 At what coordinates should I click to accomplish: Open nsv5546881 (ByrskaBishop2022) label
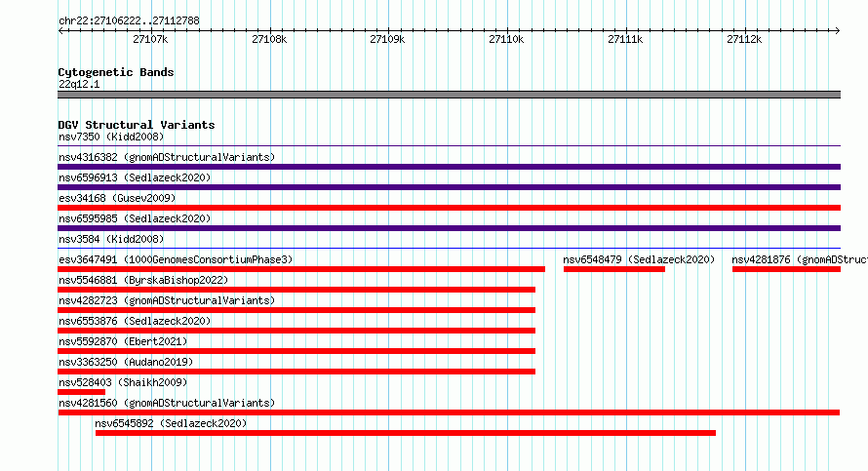pos(143,280)
